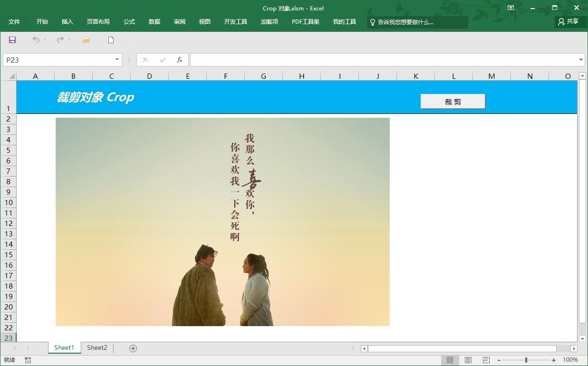Open the 插入 ribbon tab
This screenshot has height=366, width=588.
tap(67, 22)
